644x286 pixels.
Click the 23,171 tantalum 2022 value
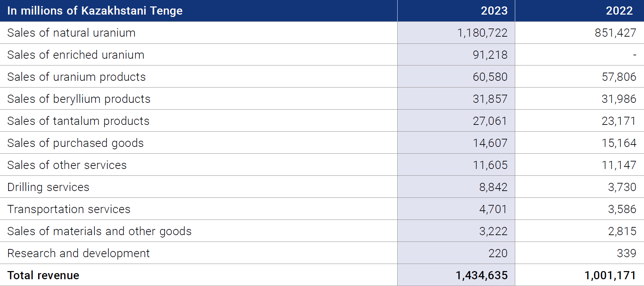[x=619, y=121]
